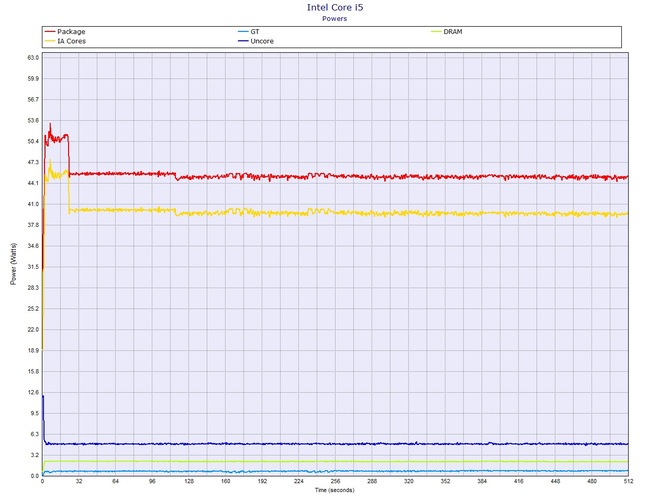Click the 0.0 y-axis value
The height and width of the screenshot is (502, 670).
(35, 476)
